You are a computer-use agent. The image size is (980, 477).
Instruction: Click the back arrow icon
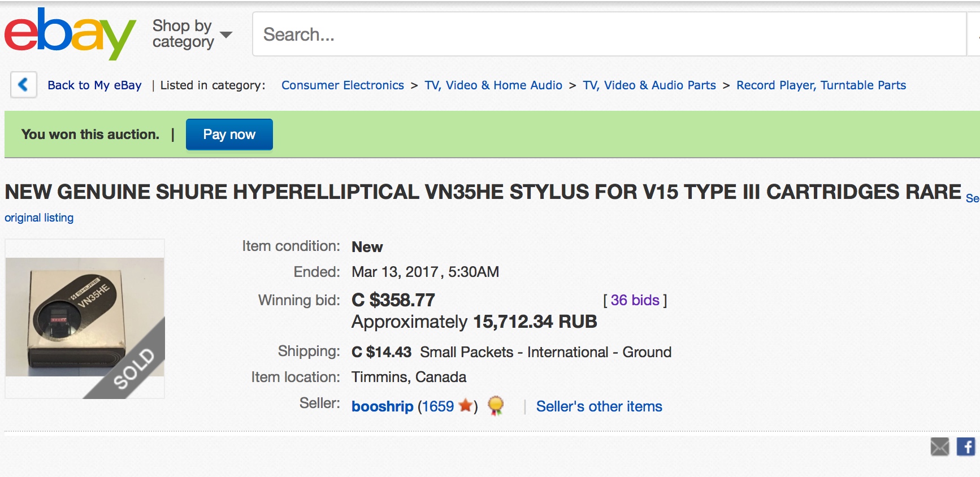coord(24,85)
